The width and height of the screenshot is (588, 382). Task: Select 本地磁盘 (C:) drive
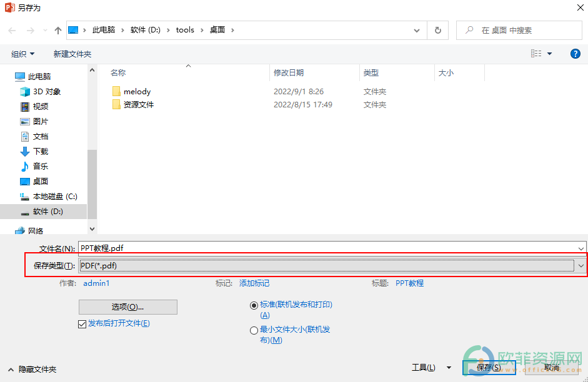point(48,196)
